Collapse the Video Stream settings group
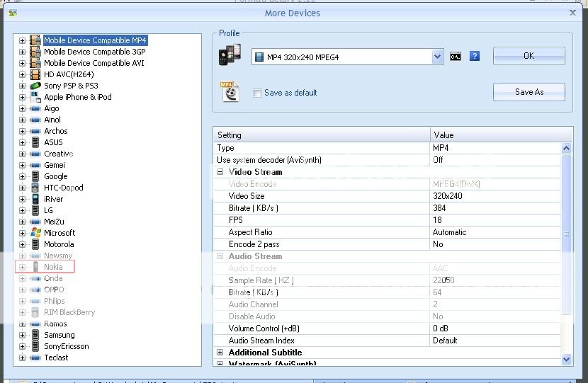Viewport: 588px width, 383px height. [x=220, y=172]
